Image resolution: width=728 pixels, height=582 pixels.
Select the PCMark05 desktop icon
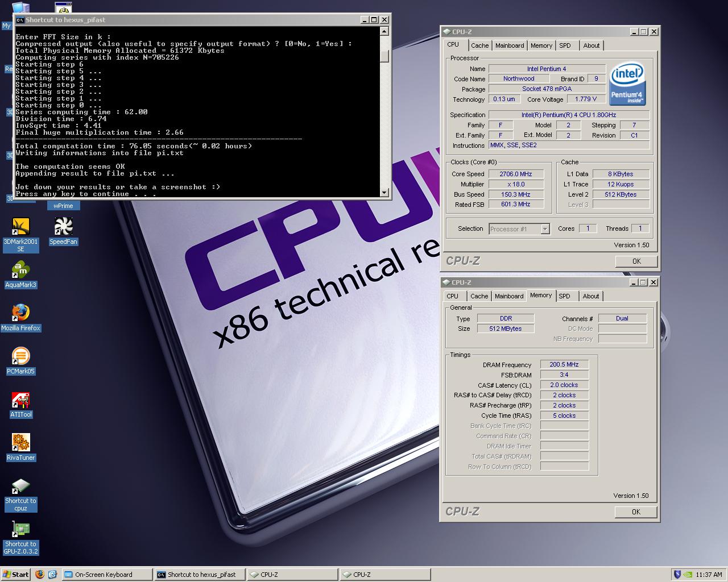point(20,361)
